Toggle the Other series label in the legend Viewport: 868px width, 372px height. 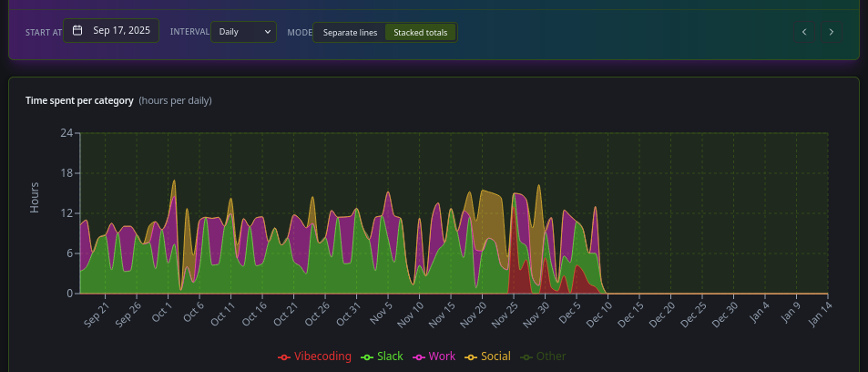click(x=550, y=356)
